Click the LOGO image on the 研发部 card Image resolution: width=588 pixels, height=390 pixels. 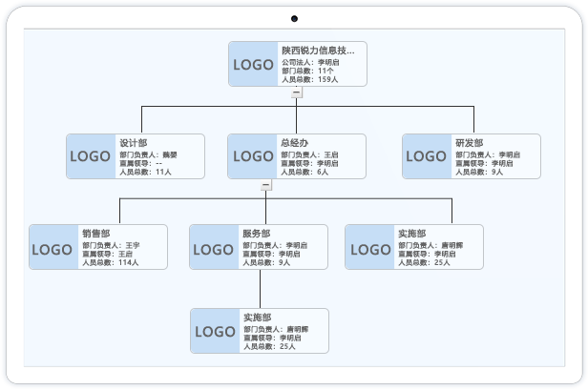click(x=427, y=156)
